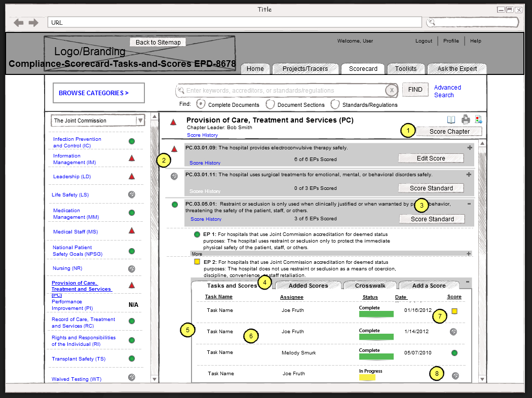Click main content scrollbar up arrow
This screenshot has width=532, height=398.
tap(482, 144)
